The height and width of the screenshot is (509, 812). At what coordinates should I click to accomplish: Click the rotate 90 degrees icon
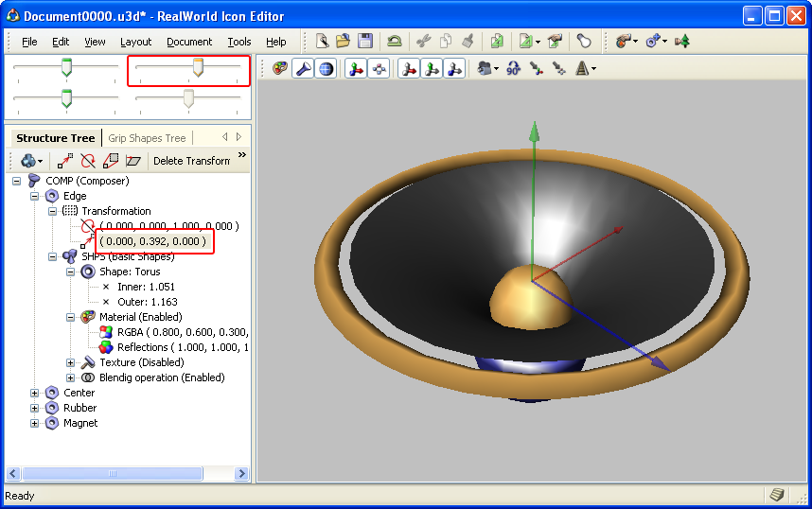(513, 68)
